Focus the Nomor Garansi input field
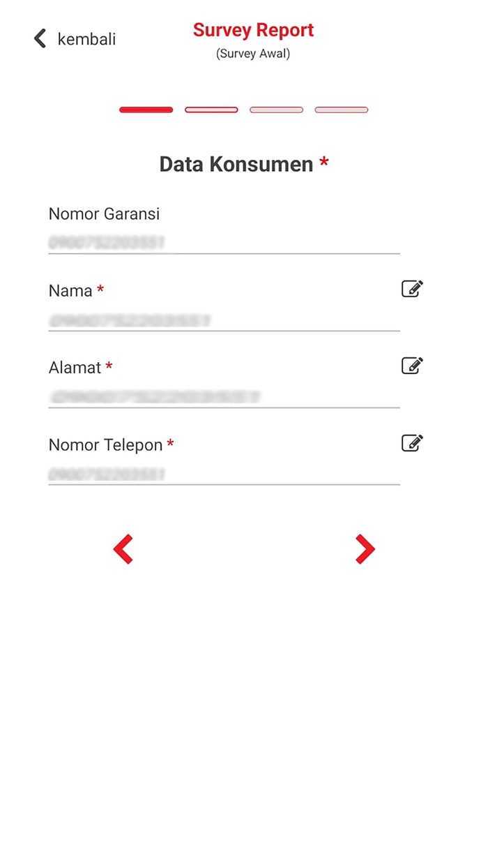Image resolution: width=488 pixels, height=868 pixels. click(x=223, y=243)
